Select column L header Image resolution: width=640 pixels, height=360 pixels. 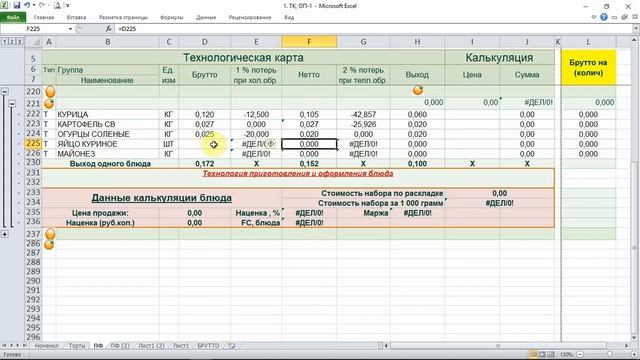tap(588, 42)
